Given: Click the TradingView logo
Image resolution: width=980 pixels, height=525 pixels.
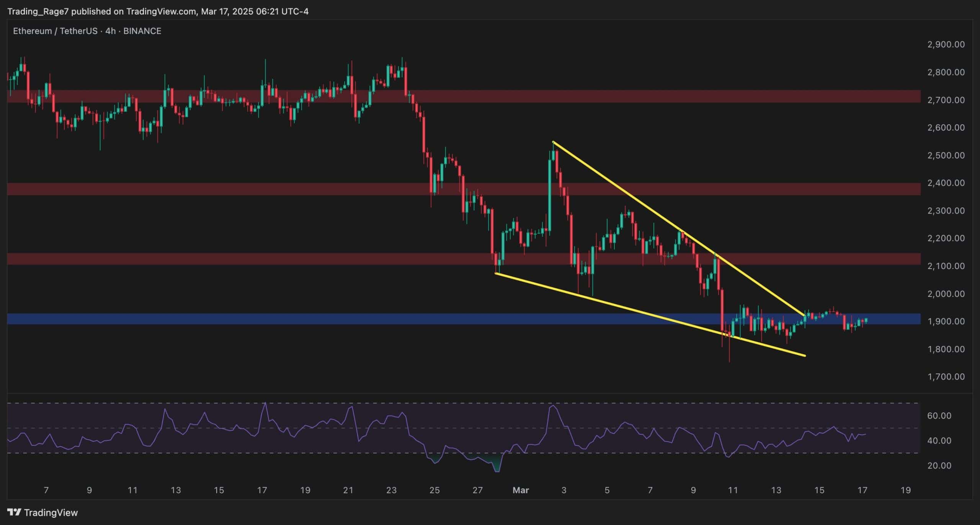Looking at the screenshot, I should tap(42, 512).
